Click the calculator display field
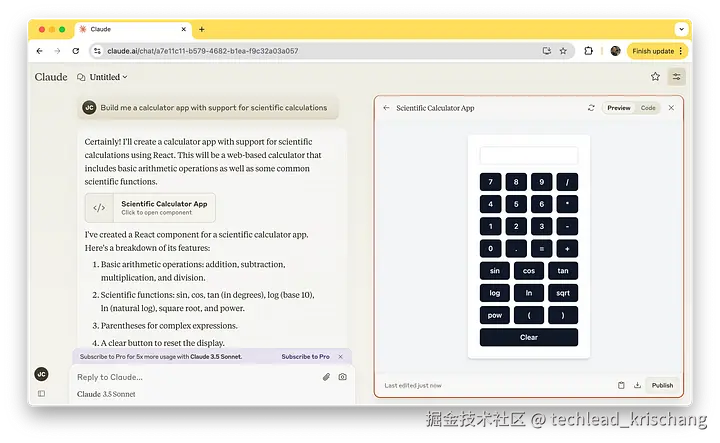The image size is (720, 443). [x=529, y=155]
